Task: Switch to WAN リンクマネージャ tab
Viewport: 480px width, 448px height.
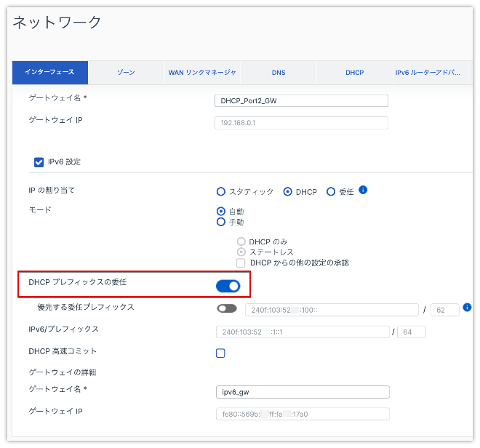Action: pos(202,73)
